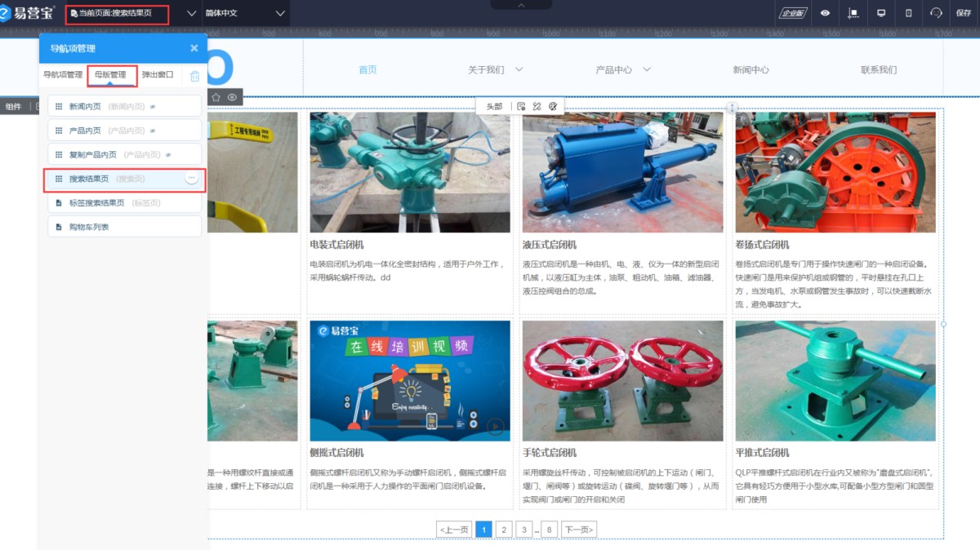980x550 pixels.
Task: Click the header style palette icon
Action: [x=553, y=106]
